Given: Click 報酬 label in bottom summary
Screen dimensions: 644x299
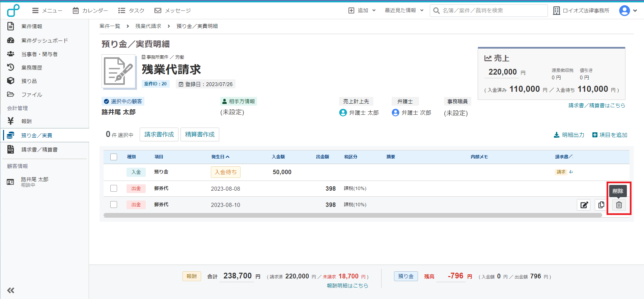Looking at the screenshot, I should tap(192, 276).
